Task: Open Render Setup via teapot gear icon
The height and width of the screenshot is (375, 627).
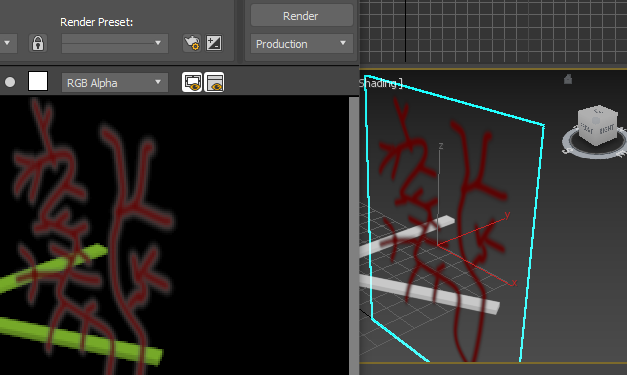Action: coord(192,43)
